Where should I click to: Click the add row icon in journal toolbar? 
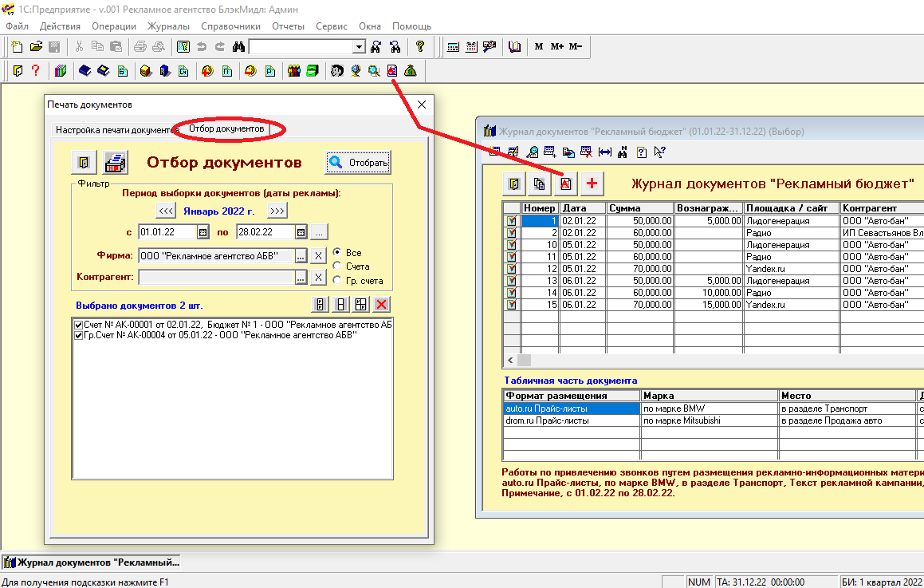click(550, 152)
